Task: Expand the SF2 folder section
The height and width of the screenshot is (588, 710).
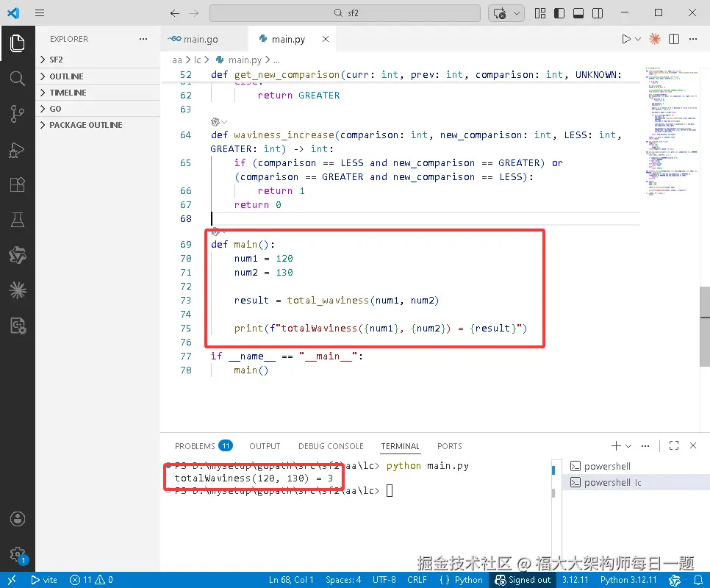Action: click(98, 60)
